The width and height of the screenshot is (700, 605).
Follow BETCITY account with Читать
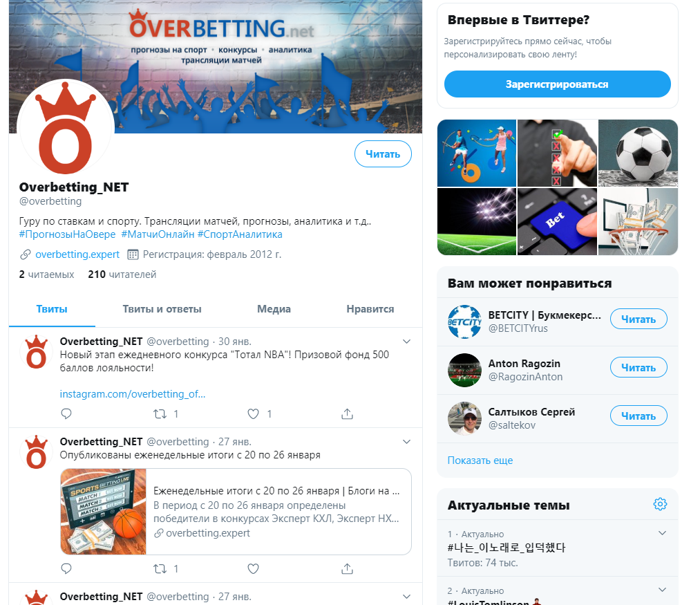(x=638, y=319)
